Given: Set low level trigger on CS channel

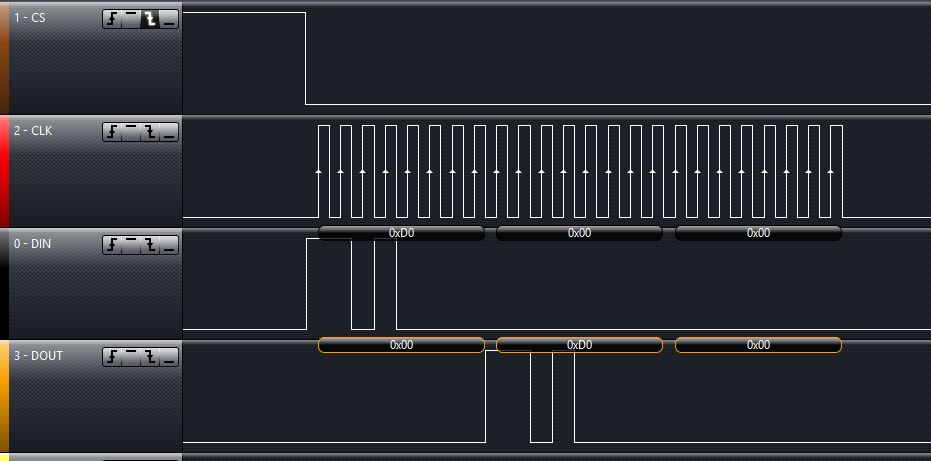Looking at the screenshot, I should [169, 20].
